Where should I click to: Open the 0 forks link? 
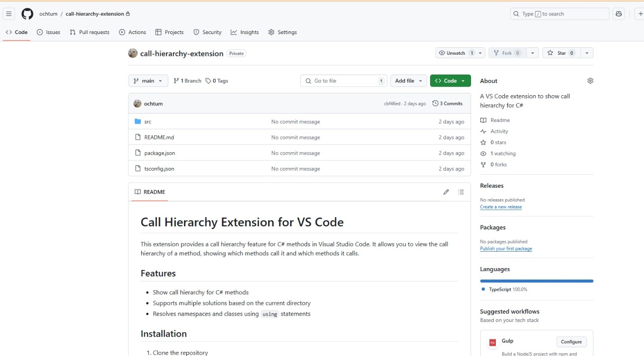click(494, 165)
